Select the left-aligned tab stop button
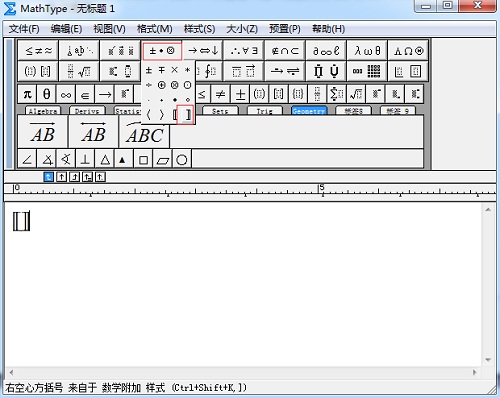This screenshot has width=500, height=398. (49, 177)
